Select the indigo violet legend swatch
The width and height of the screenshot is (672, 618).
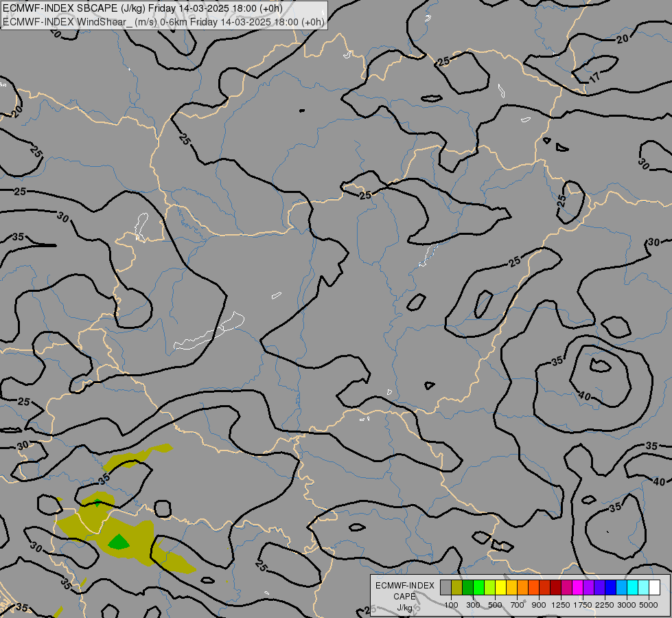pos(599,587)
